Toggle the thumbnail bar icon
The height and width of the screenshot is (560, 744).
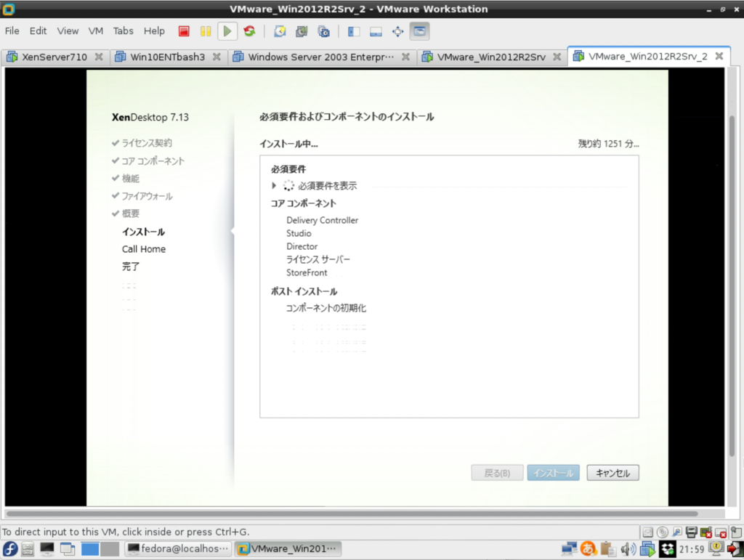coord(376,31)
